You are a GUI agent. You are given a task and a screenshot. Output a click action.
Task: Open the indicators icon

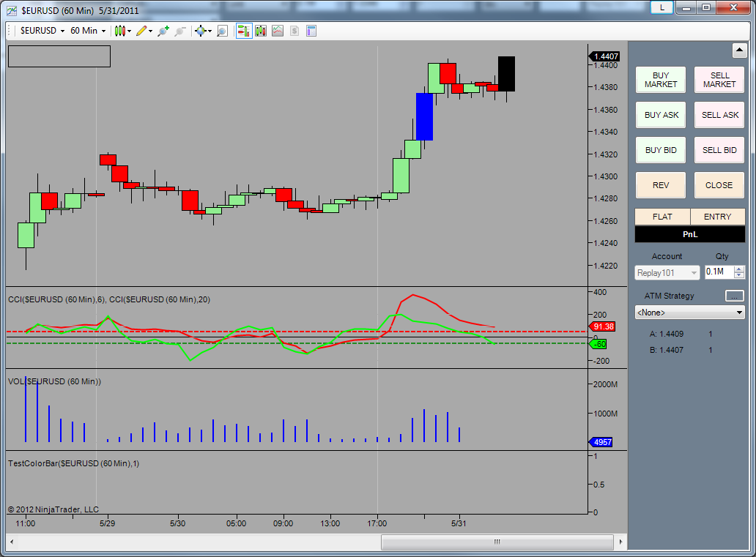pos(278,31)
